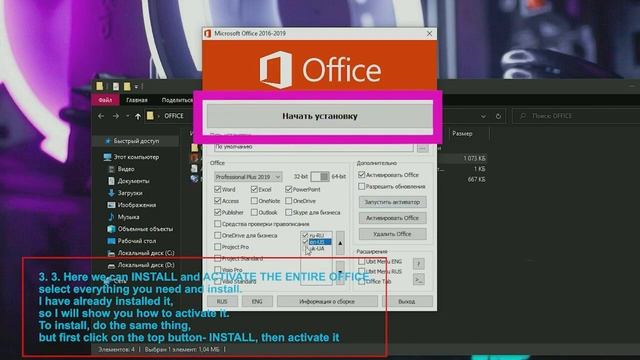Click the first folder icon in the Explorer title bar
Image resolution: width=640 pixels, height=360 pixels.
click(x=99, y=86)
